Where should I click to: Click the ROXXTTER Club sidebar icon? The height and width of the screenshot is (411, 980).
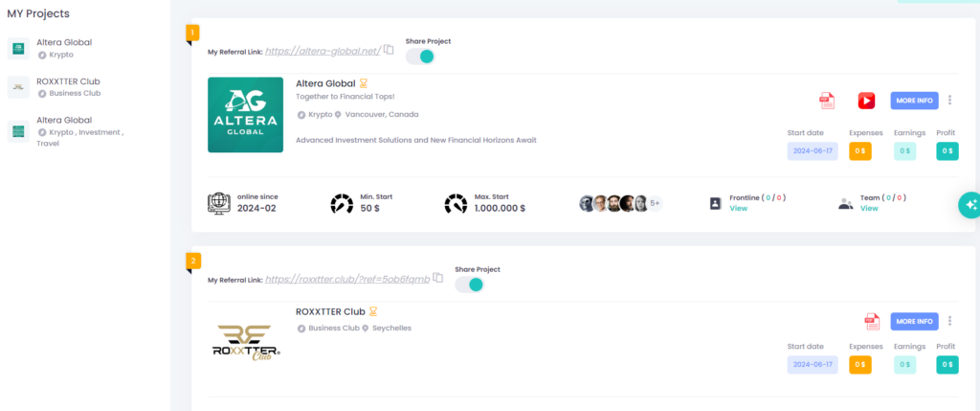[x=18, y=87]
